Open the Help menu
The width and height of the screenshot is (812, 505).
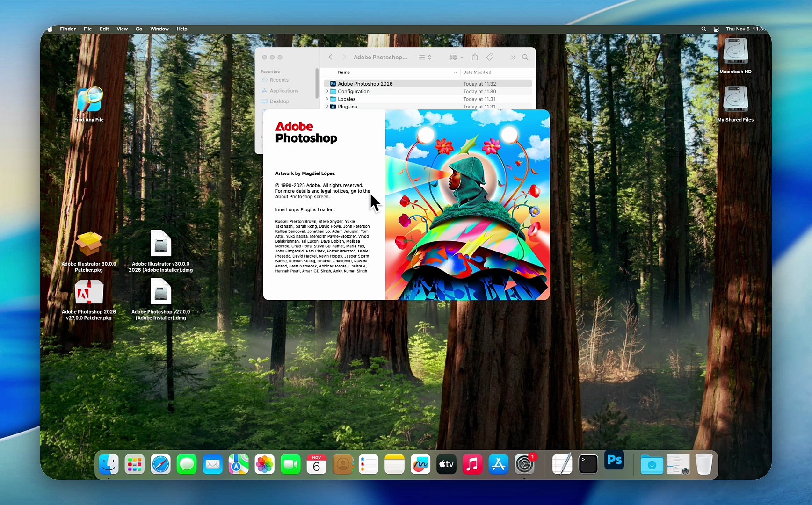click(x=182, y=29)
